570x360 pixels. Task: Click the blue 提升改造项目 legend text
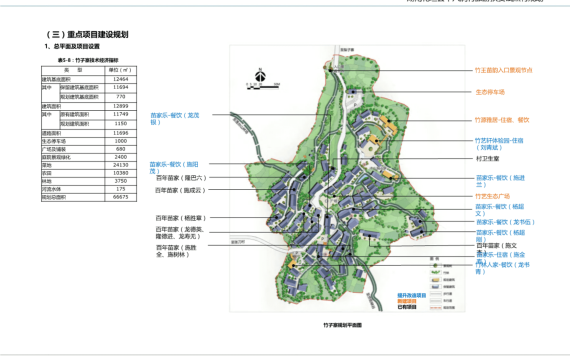pyautogui.click(x=412, y=295)
